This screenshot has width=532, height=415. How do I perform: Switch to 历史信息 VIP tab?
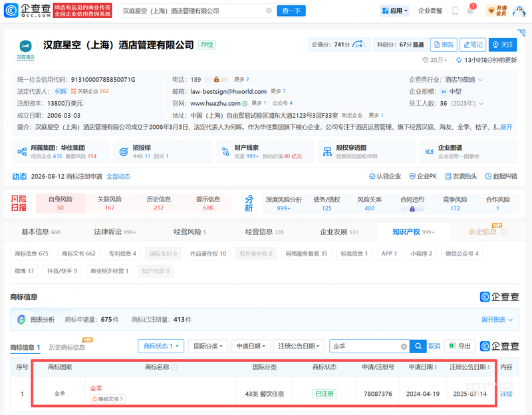coord(488,232)
